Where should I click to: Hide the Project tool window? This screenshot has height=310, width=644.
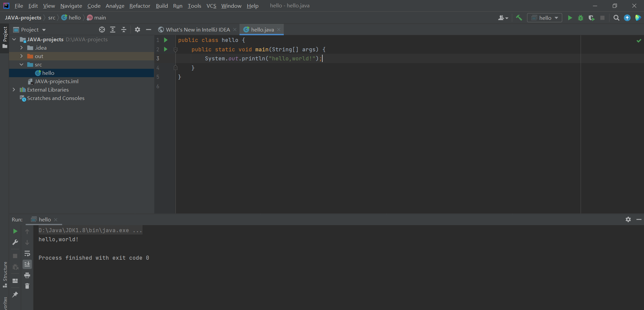(x=149, y=30)
